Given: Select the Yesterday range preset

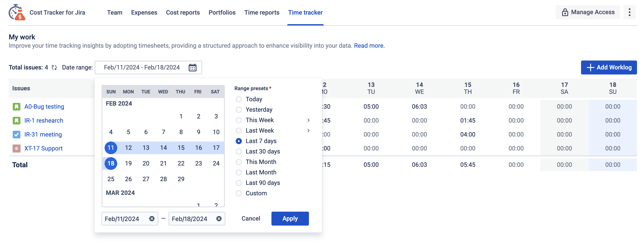Looking at the screenshot, I should click(239, 110).
